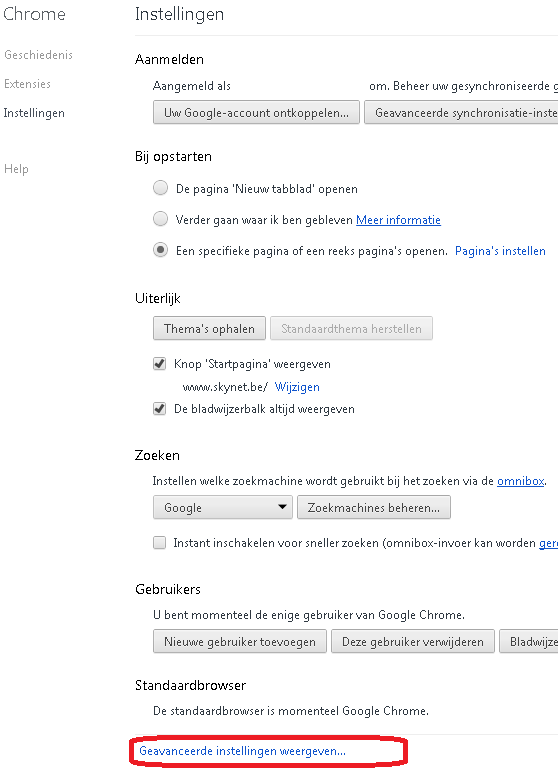Toggle "Knop 'Startpagina' weergeven" checkbox
This screenshot has height=780, width=558.
click(x=159, y=364)
